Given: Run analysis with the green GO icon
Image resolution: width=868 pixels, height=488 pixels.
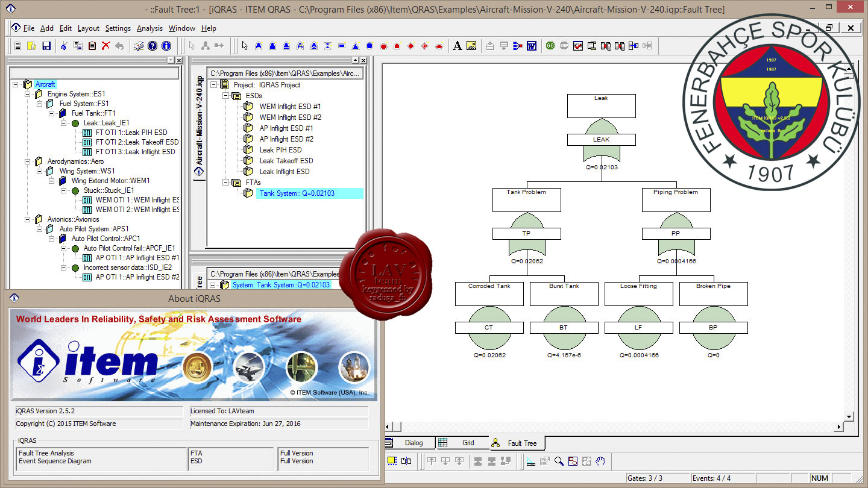Looking at the screenshot, I should tap(550, 45).
